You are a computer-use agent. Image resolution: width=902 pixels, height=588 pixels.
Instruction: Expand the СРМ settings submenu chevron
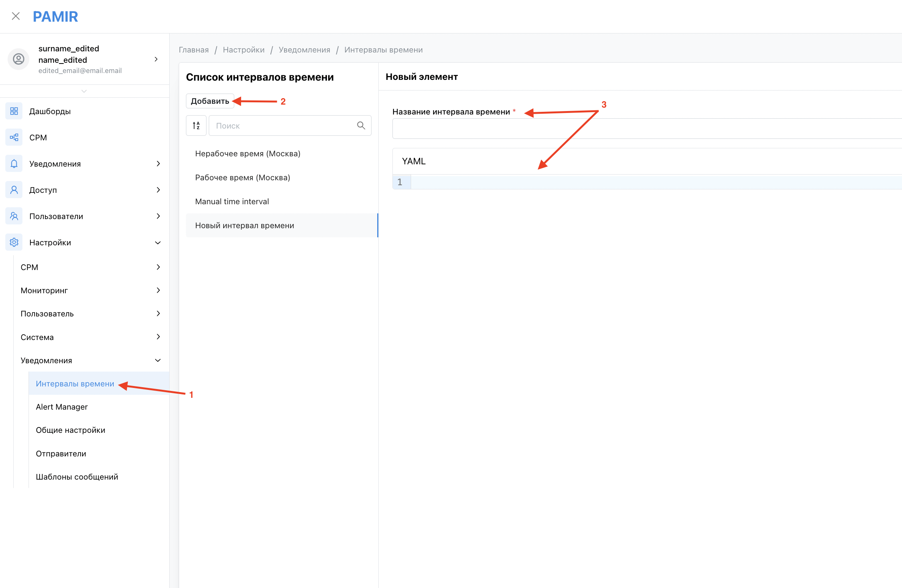click(x=158, y=267)
